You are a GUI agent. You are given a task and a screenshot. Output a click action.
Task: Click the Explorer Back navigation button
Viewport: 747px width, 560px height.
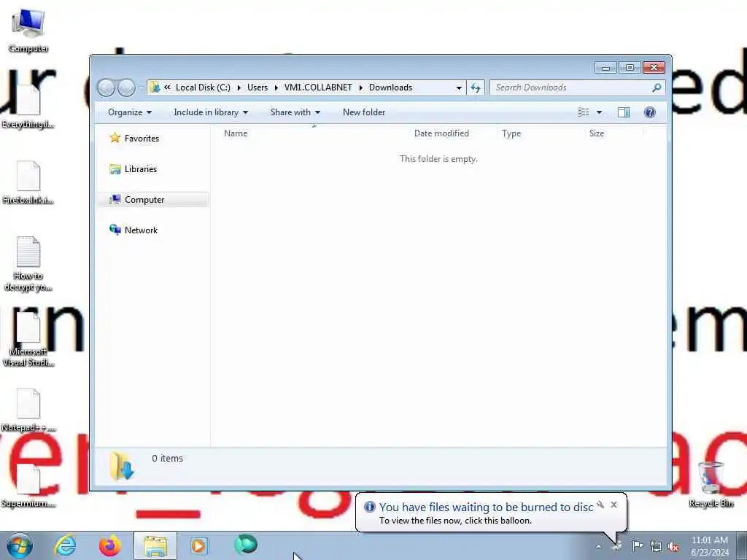tap(106, 87)
